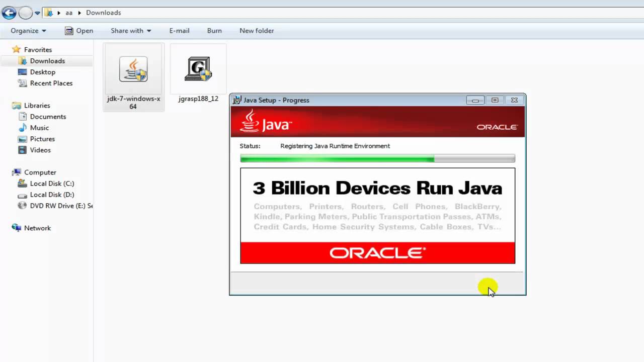The height and width of the screenshot is (362, 644).
Task: Click the Forward navigation arrow button
Action: pyautogui.click(x=25, y=13)
